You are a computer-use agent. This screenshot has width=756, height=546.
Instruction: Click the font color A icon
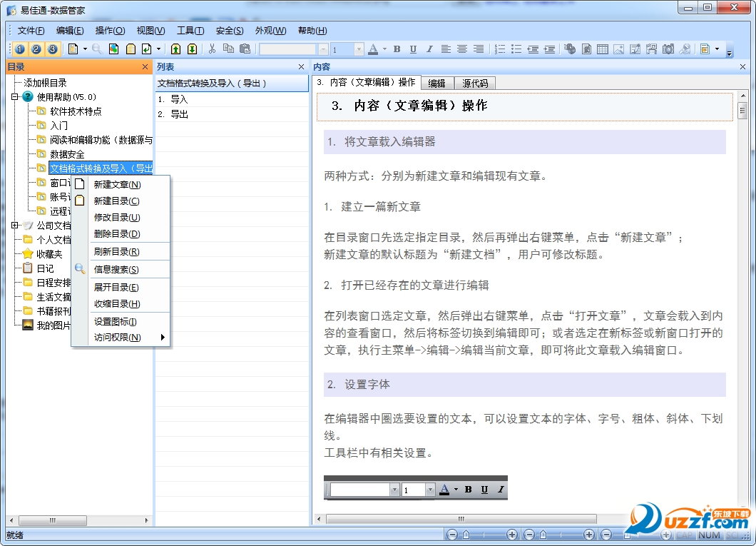click(373, 49)
